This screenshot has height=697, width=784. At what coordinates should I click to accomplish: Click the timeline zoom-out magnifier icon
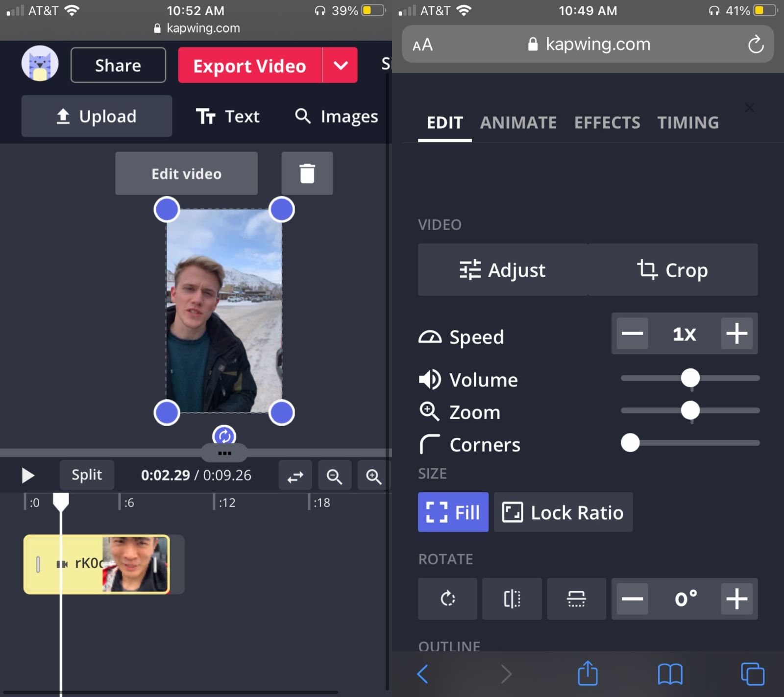coord(335,475)
